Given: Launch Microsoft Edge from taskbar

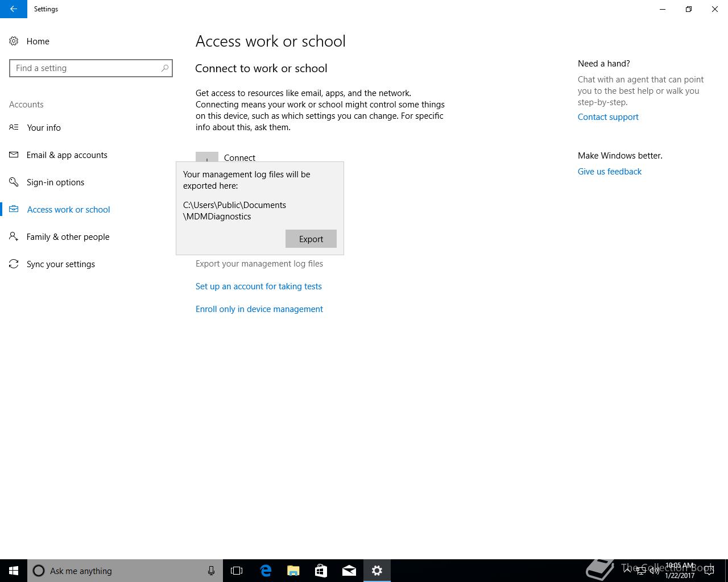Looking at the screenshot, I should [x=266, y=571].
